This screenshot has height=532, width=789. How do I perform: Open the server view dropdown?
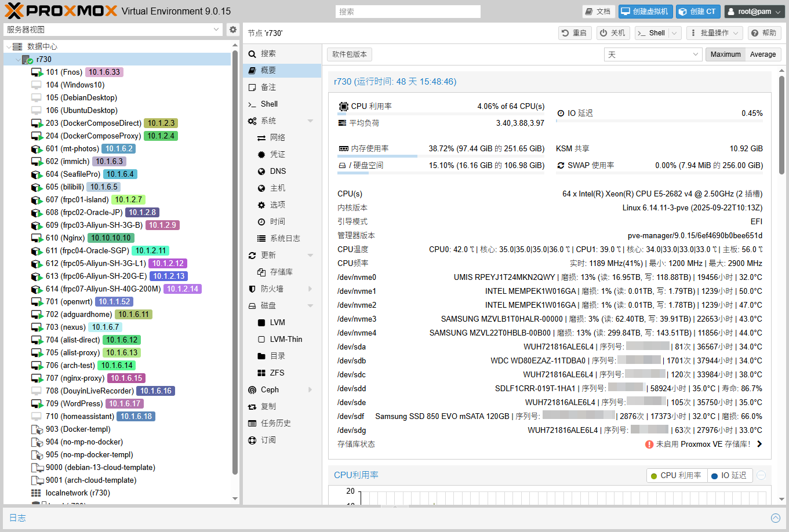(113, 30)
